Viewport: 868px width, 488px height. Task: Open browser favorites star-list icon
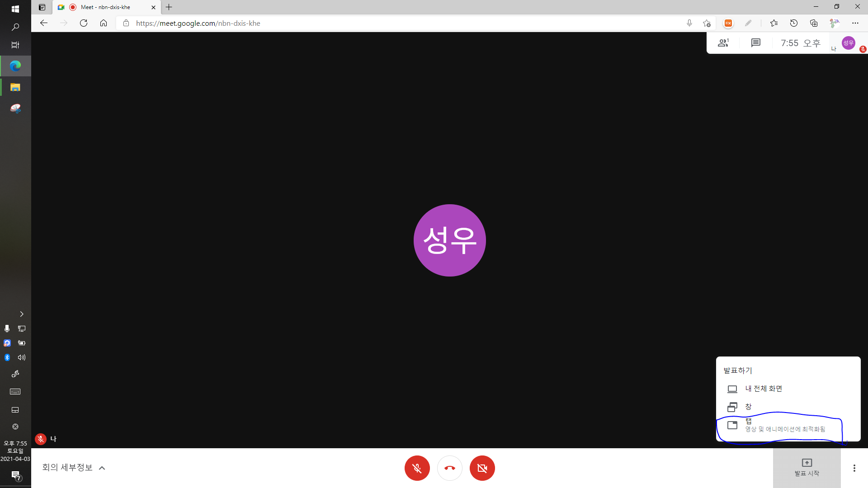point(774,23)
